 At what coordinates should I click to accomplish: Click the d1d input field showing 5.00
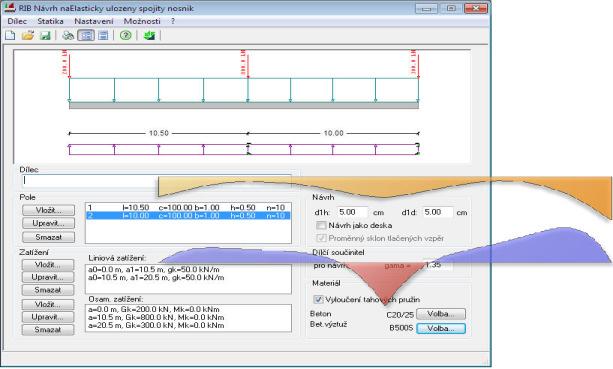(438, 212)
